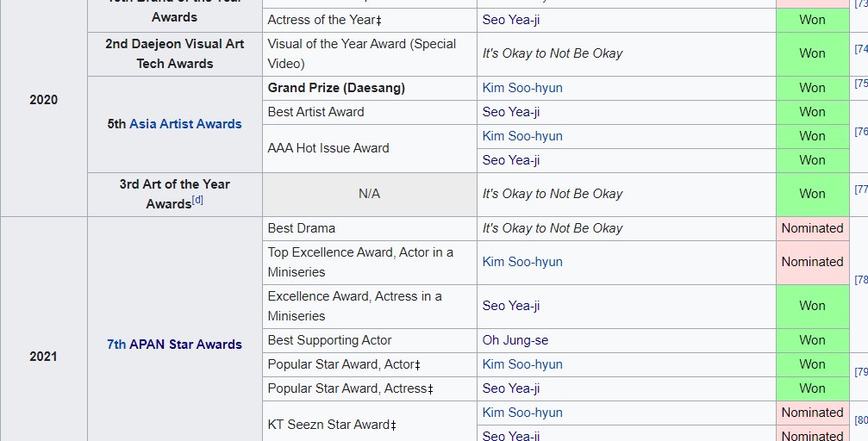The height and width of the screenshot is (441, 868).
Task: Open Seo Yea-ji link in Popular Star Award, Actress row
Action: coord(510,388)
